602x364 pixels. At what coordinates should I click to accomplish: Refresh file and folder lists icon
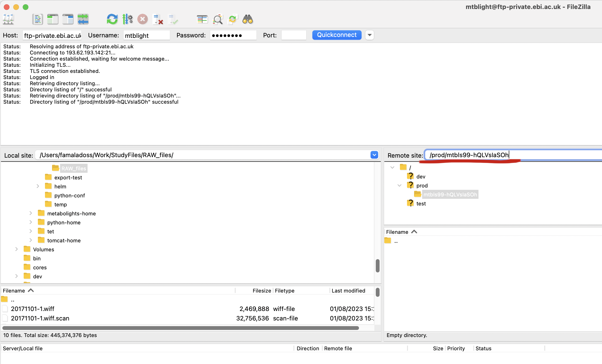[x=112, y=19]
